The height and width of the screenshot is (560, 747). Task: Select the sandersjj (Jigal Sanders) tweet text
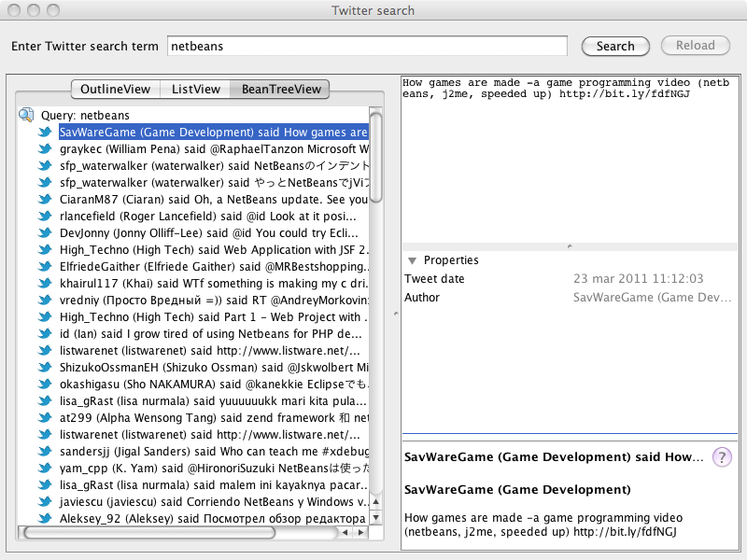point(214,452)
